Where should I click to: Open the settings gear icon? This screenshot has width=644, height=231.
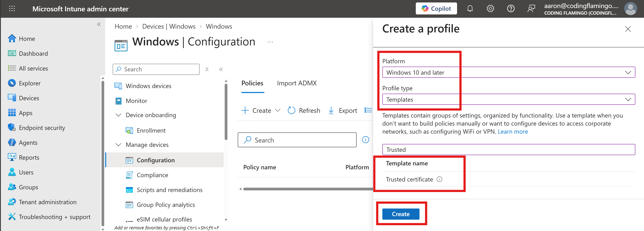pos(490,9)
